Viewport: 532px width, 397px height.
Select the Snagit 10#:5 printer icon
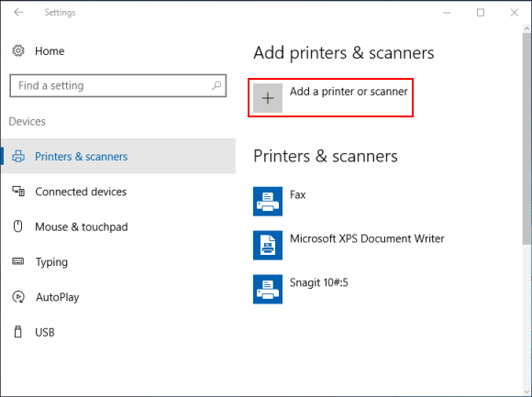(x=268, y=289)
